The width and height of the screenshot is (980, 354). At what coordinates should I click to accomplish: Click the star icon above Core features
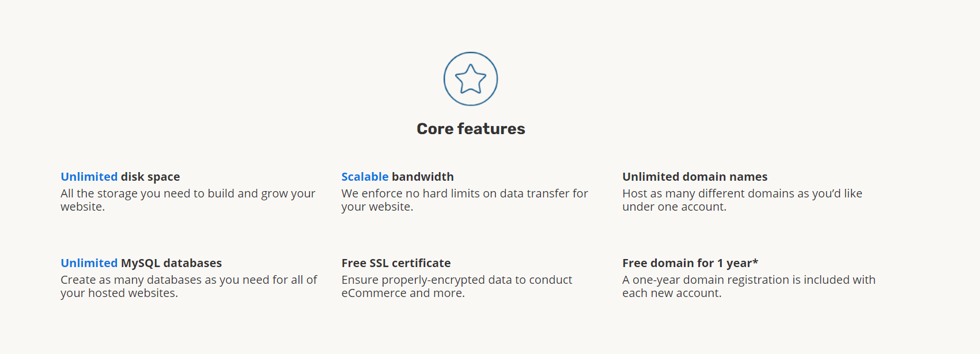[x=471, y=79]
